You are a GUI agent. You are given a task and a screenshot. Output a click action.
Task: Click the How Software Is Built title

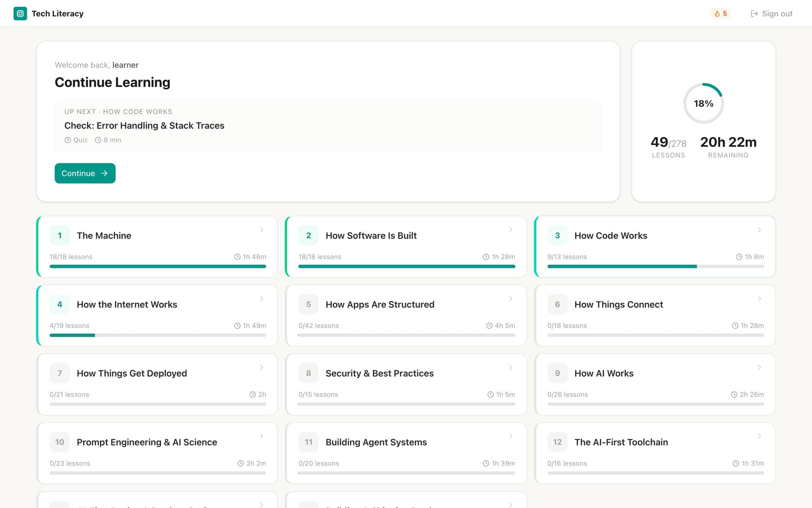pos(371,236)
